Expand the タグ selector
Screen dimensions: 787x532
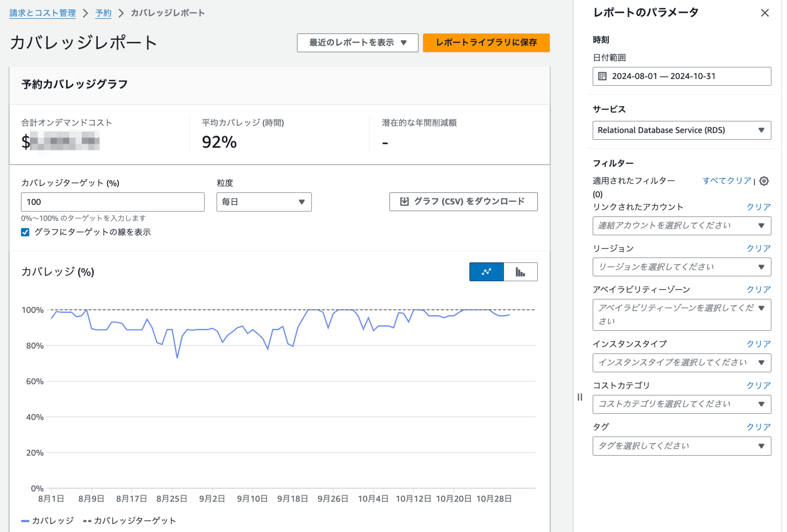click(682, 446)
